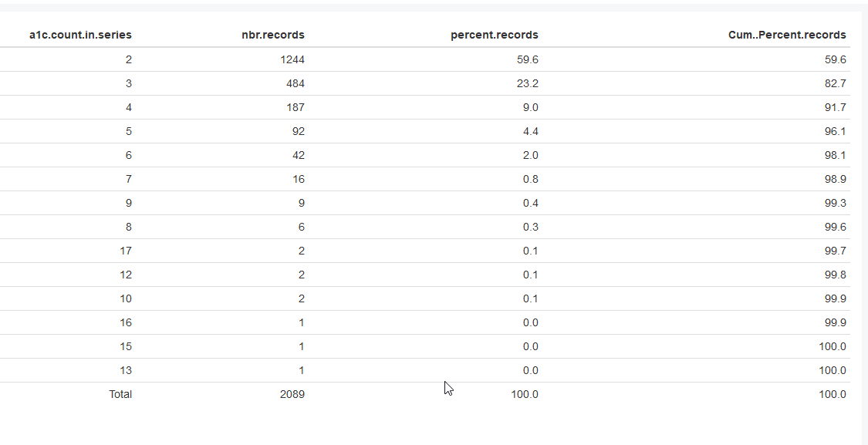Select the 2089 total records cell
This screenshot has height=445, width=868.
point(292,394)
